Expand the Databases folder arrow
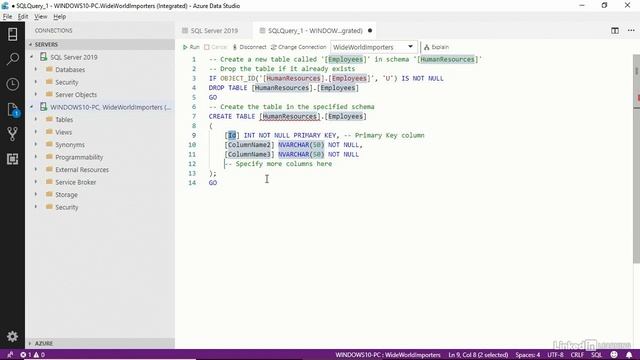Viewport: 640px width, 360px height. pos(36,69)
